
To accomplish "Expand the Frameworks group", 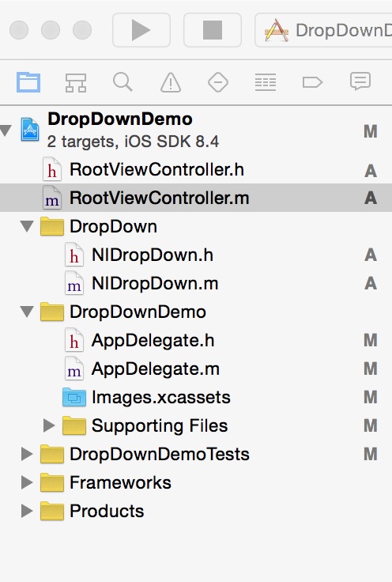I will [27, 482].
